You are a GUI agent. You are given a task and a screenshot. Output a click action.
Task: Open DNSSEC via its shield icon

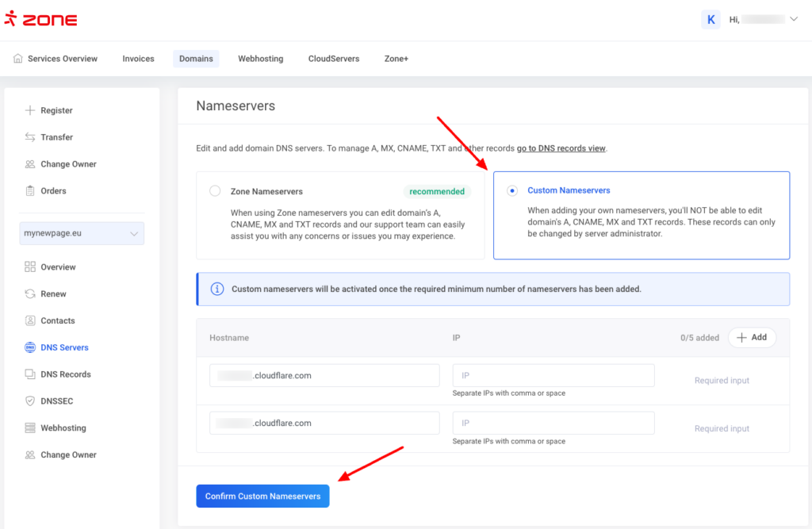click(30, 401)
